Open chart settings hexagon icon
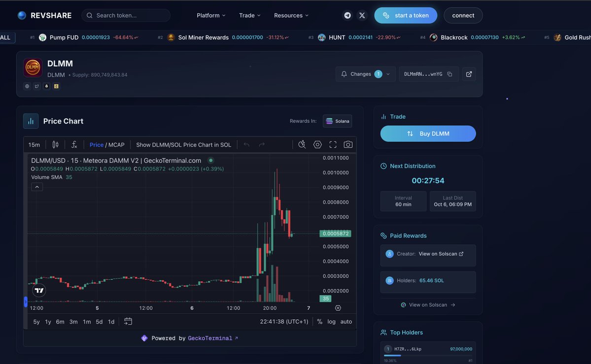 (x=317, y=145)
